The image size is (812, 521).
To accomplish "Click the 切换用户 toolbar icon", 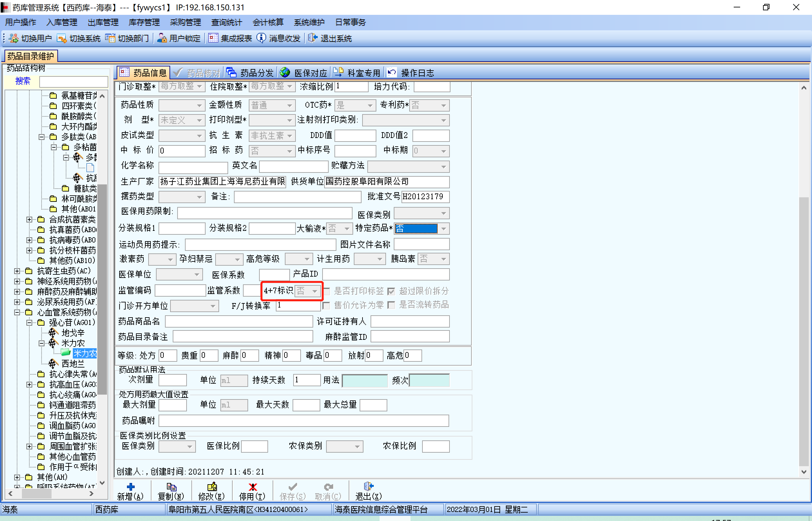I will (x=14, y=38).
